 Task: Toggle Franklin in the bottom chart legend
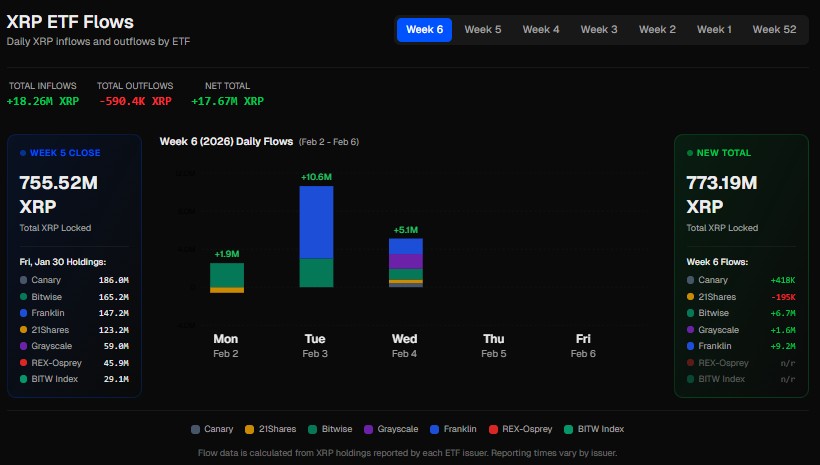pyautogui.click(x=453, y=429)
